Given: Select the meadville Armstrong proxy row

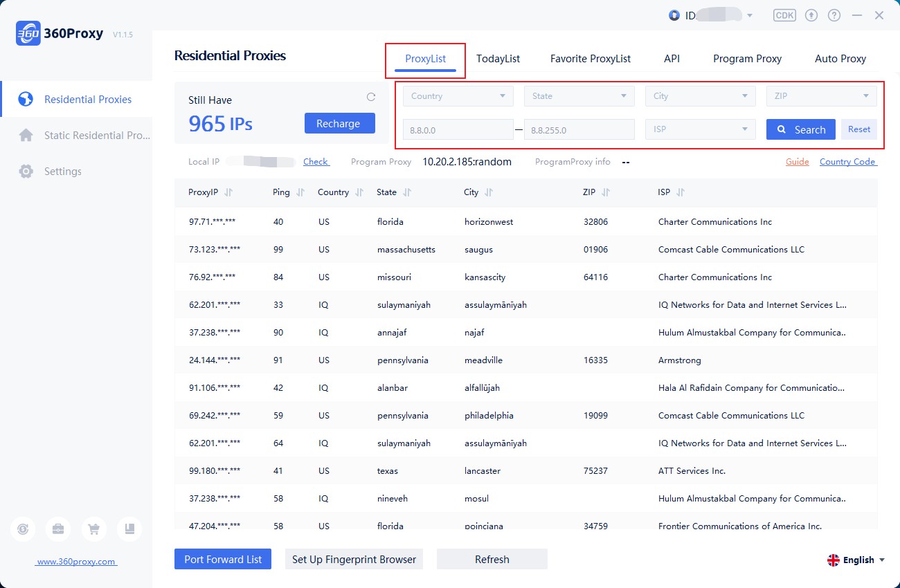Looking at the screenshot, I should pos(526,360).
